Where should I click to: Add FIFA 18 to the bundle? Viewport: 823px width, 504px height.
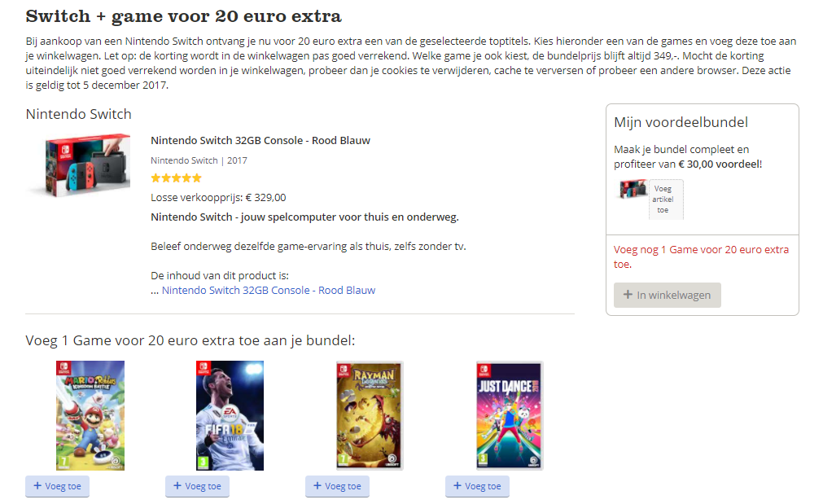(197, 486)
